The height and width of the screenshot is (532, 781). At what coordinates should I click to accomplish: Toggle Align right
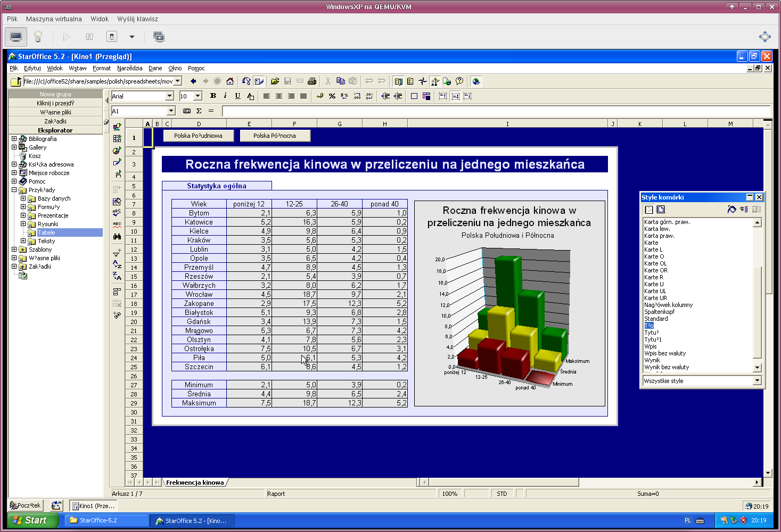291,96
